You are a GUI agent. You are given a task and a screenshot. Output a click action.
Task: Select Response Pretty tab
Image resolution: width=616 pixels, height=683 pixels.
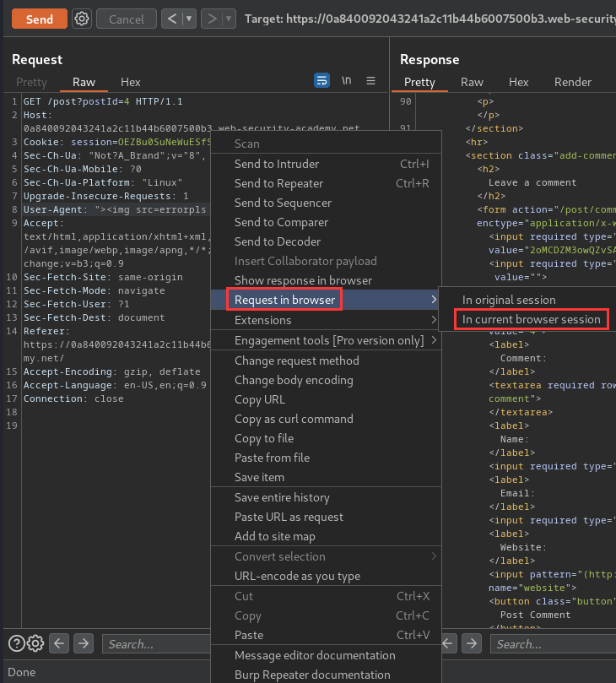[419, 82]
